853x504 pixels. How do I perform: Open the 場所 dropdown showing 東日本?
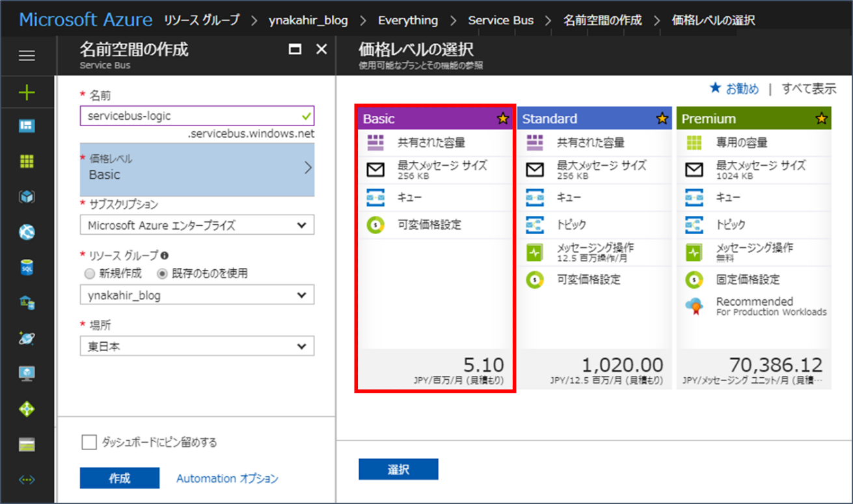197,346
